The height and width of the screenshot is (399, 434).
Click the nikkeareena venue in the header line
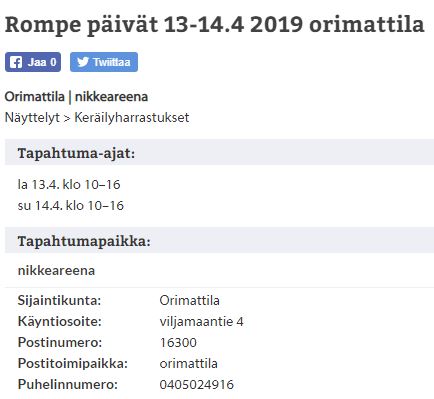click(111, 97)
